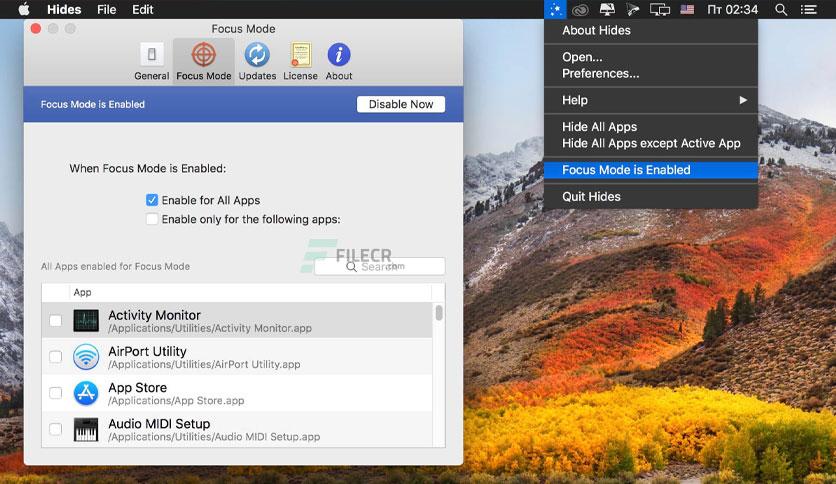The width and height of the screenshot is (836, 484).
Task: Open the General preferences tab
Action: pos(151,62)
